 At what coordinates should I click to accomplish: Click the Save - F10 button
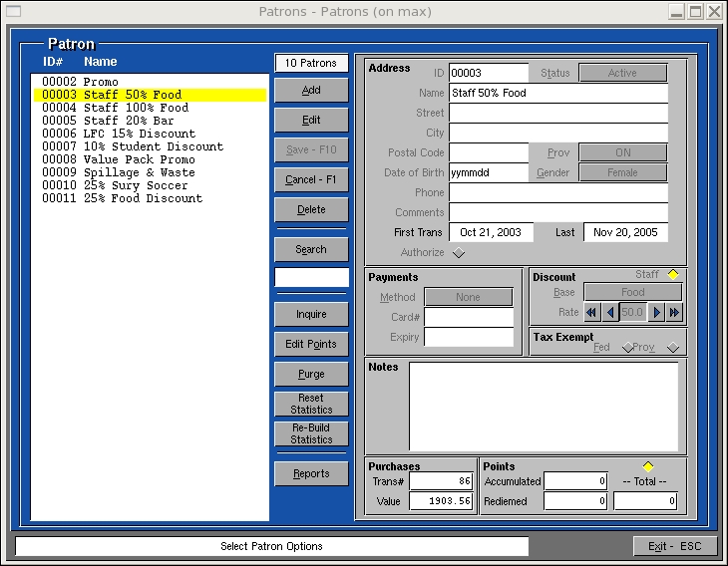[311, 149]
